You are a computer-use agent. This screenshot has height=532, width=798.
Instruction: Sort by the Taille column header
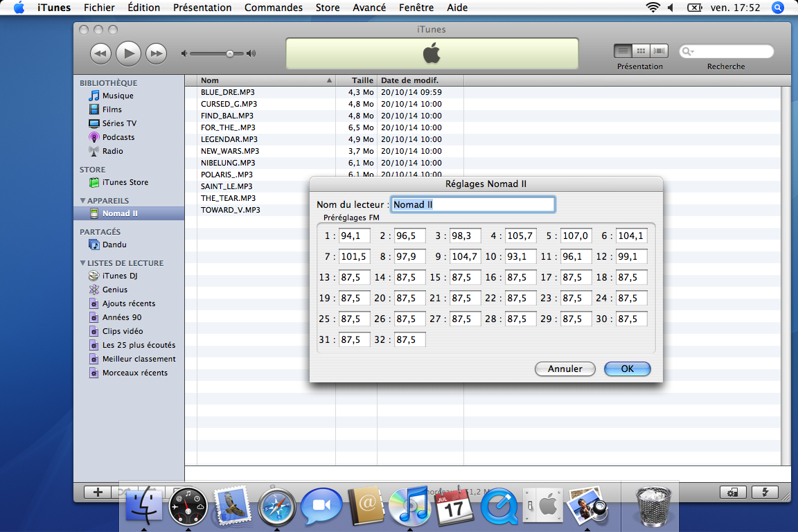coord(356,80)
